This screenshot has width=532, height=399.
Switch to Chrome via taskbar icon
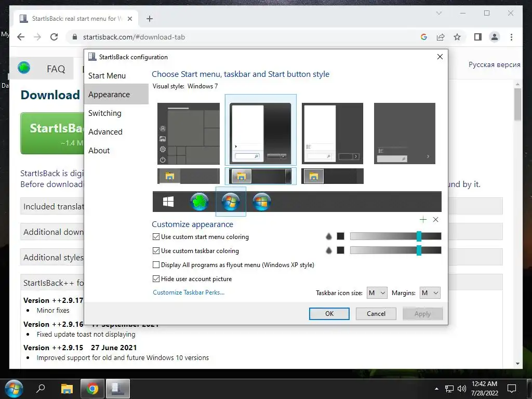point(92,389)
